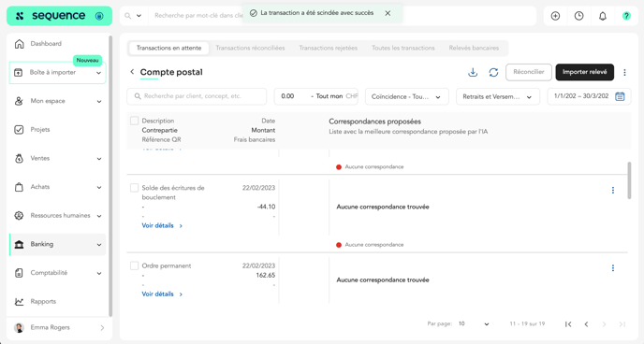Expand the Comptabilité section
Viewport: 644px width, 344px height.
pyautogui.click(x=99, y=274)
